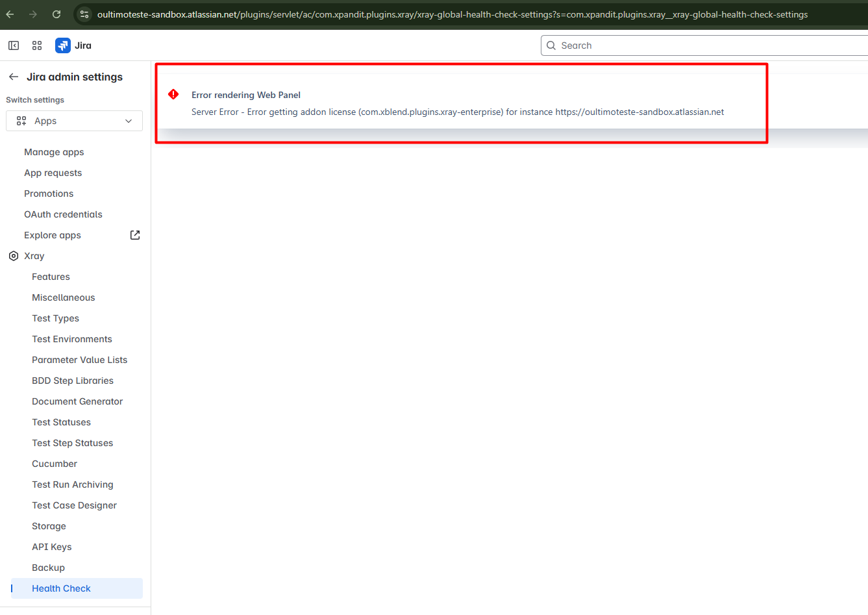Click the browser URL address bar
The width and height of the screenshot is (868, 615).
(x=453, y=14)
